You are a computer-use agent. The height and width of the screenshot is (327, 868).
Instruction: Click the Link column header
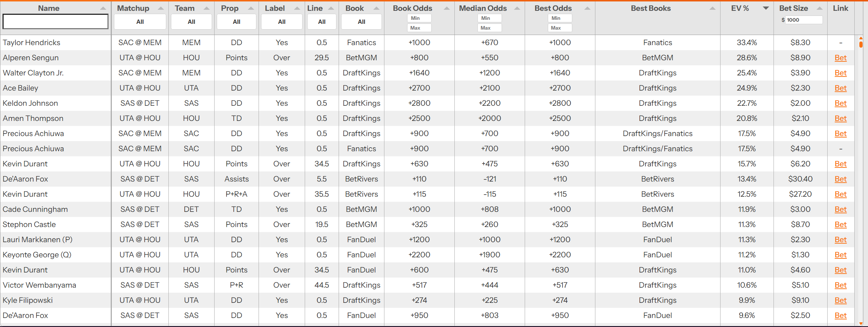point(841,8)
